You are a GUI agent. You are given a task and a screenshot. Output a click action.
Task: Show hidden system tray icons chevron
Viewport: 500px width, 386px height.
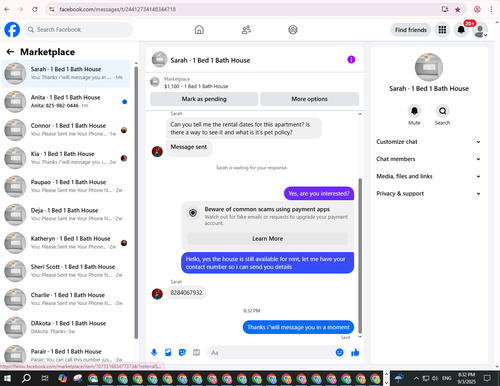pos(416,378)
